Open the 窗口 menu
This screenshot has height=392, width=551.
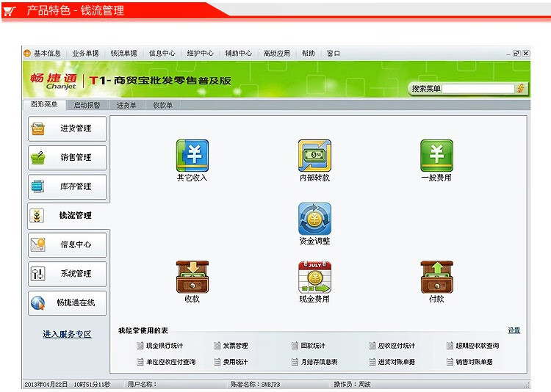[333, 54]
